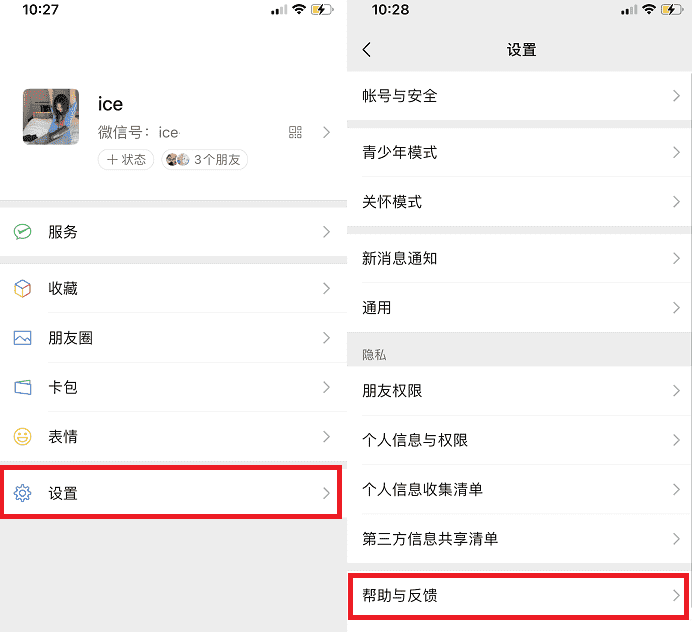Open the 新消息通知 settings entry
Screen dimensions: 692x632
click(519, 258)
